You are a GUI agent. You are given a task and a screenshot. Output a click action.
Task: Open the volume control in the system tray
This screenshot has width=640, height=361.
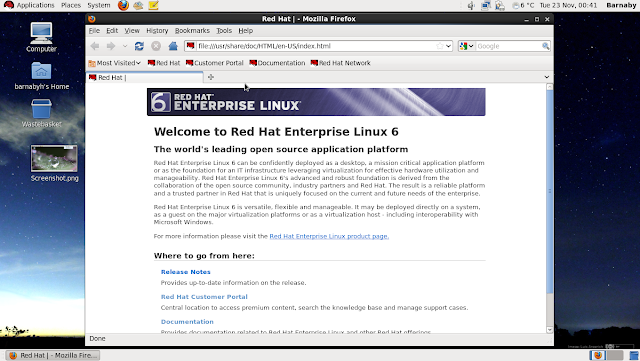(471, 5)
